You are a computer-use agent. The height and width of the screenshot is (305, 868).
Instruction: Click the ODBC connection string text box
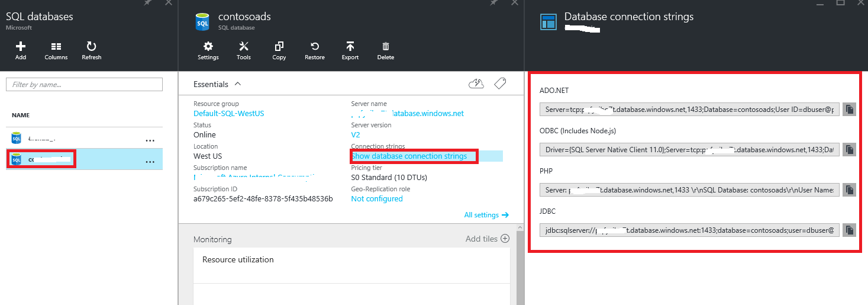(689, 150)
